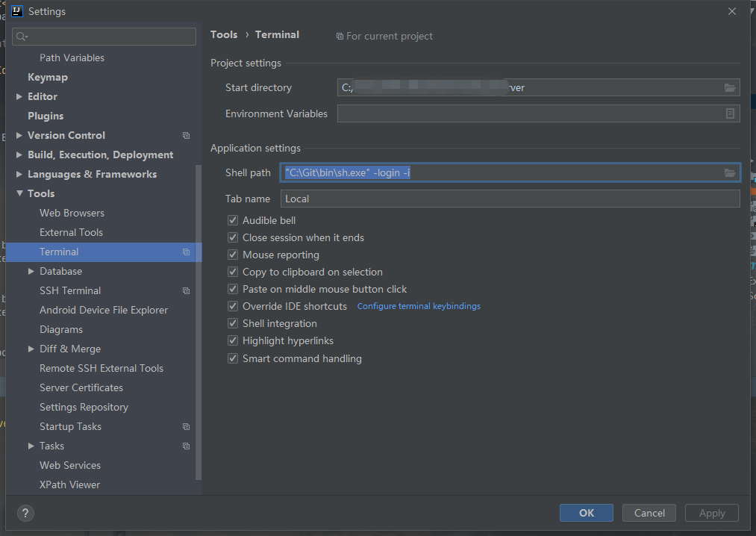Screen dimensions: 756x536
Task: Select Android Device File Explorer
Action: tap(104, 311)
